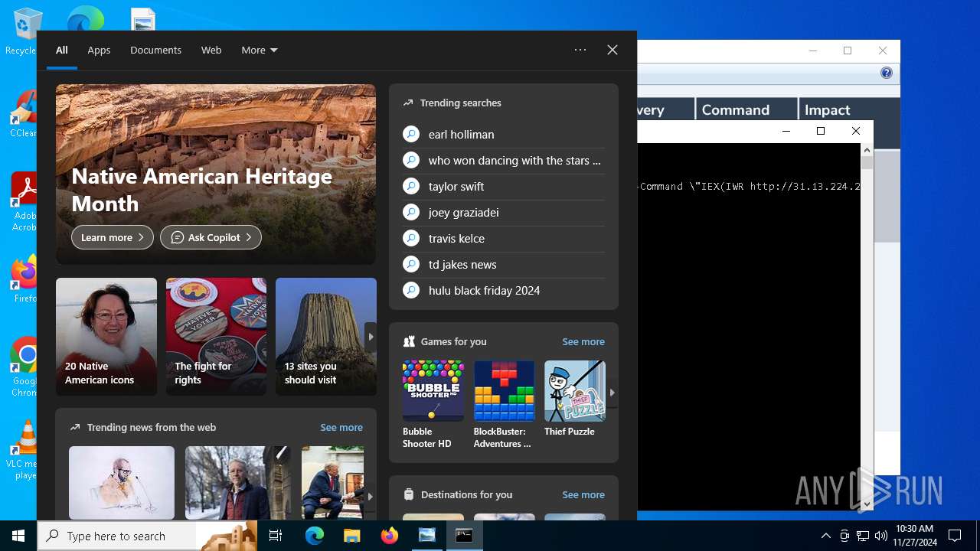Click the clock showing 10:30 AM
The image size is (980, 551).
914,536
